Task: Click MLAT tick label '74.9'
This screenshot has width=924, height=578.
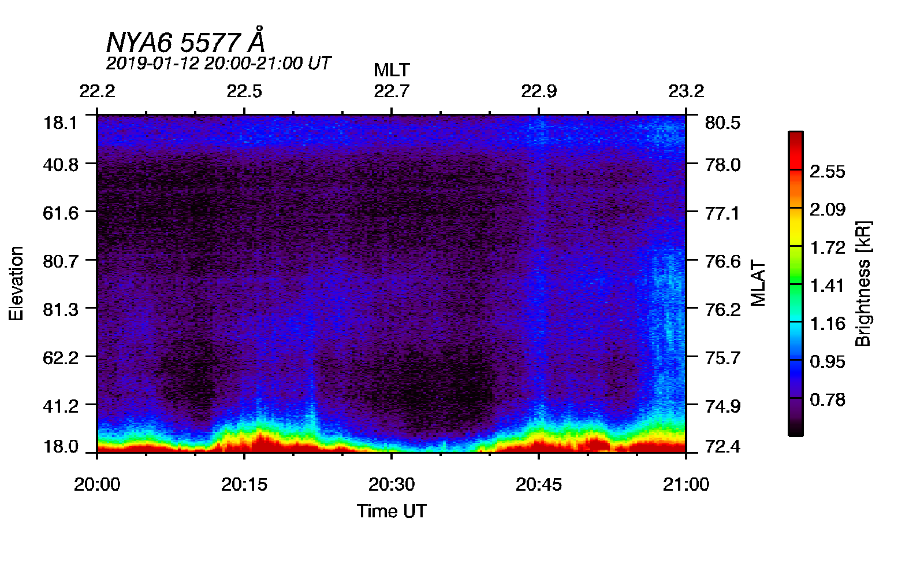Action: coord(723,406)
